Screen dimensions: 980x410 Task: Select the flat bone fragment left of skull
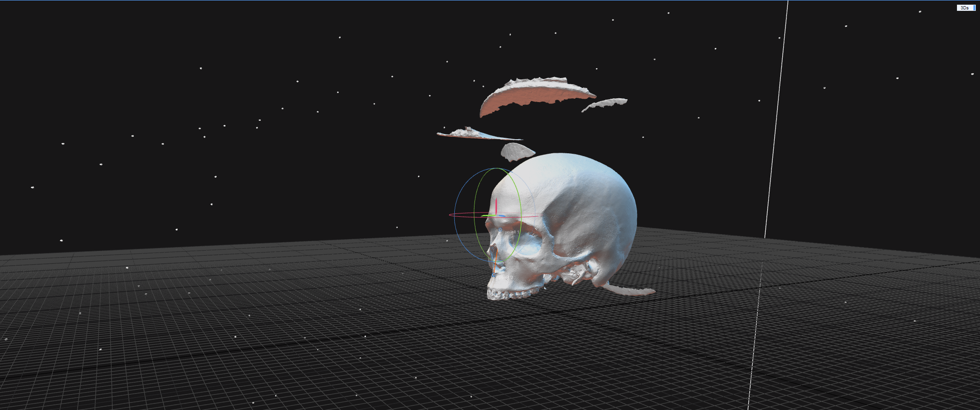470,134
